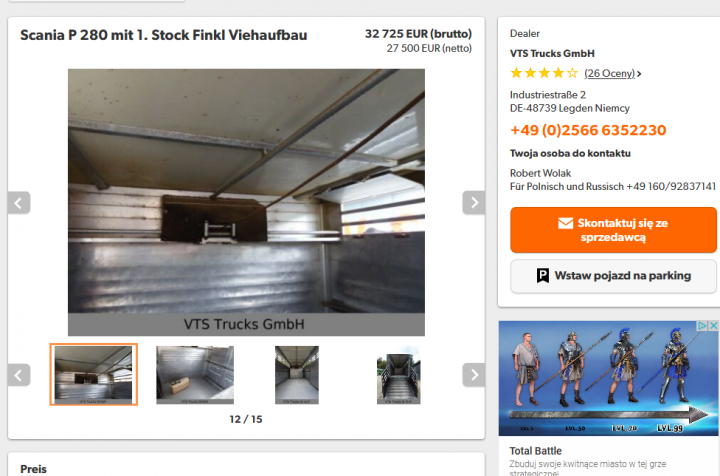Image resolution: width=720 pixels, height=476 pixels.
Task: Show previous photo in main gallery
Action: click(19, 203)
